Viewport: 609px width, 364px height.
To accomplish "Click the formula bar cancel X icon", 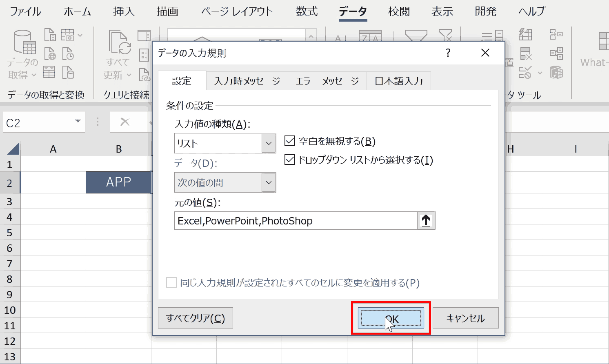I will (x=125, y=122).
